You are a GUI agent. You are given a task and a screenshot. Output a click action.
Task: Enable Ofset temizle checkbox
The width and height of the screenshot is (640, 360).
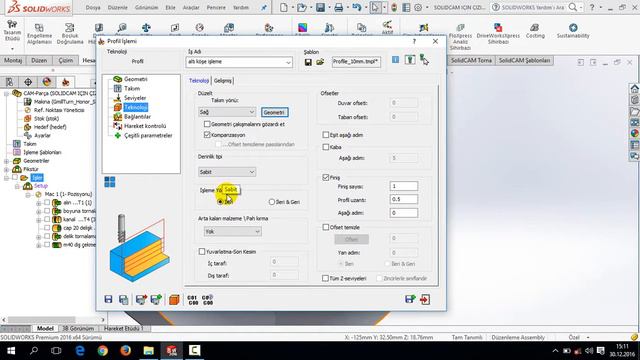[x=326, y=227]
